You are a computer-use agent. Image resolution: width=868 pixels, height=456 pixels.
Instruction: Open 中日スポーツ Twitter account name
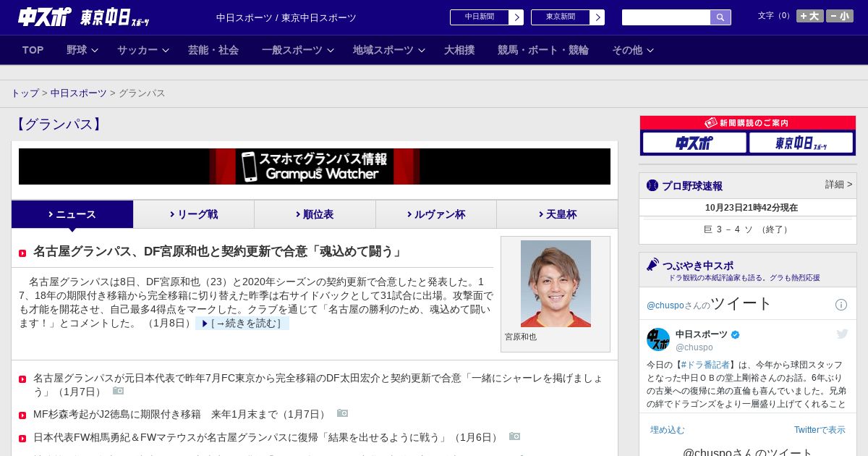point(702,334)
